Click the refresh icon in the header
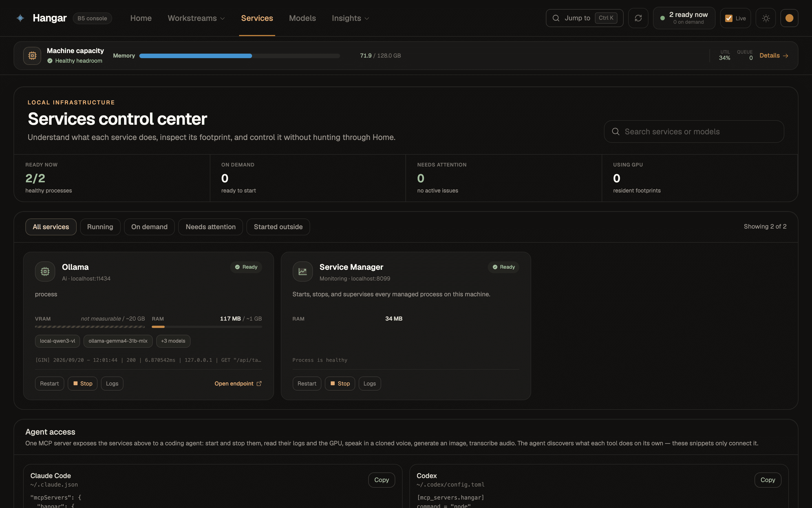This screenshot has height=508, width=812. [638, 18]
